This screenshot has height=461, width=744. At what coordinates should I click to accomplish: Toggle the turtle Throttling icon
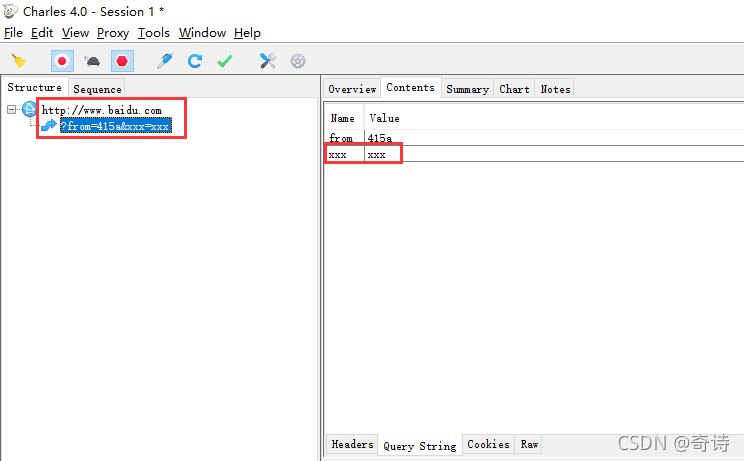click(92, 61)
